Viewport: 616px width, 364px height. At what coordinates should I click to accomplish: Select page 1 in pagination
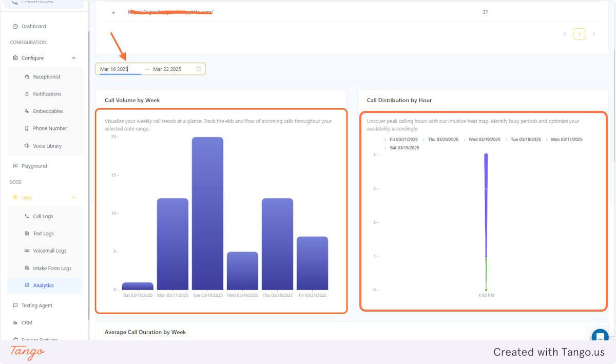[579, 33]
